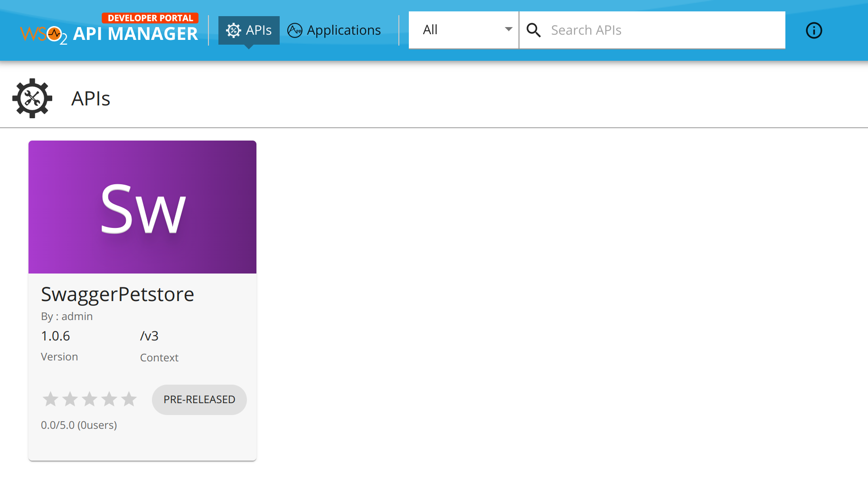
Task: Rate SwaggerPetstore with one star
Action: tap(51, 399)
